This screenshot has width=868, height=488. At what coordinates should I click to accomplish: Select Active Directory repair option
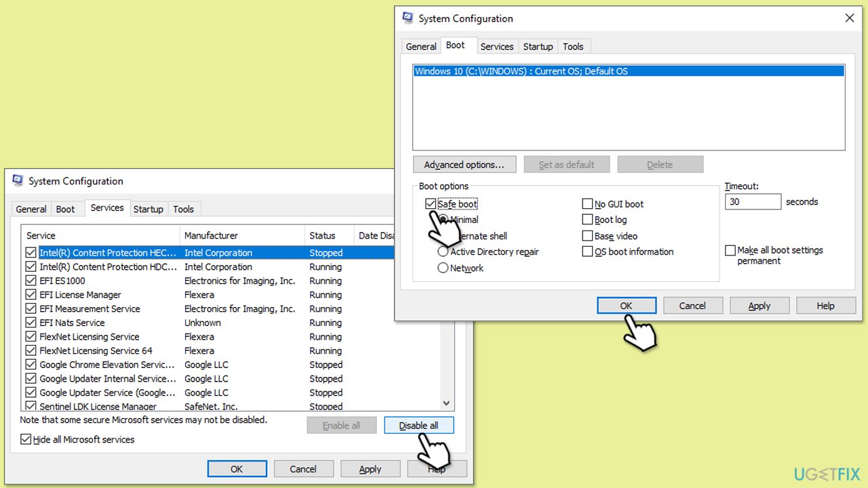coord(443,251)
